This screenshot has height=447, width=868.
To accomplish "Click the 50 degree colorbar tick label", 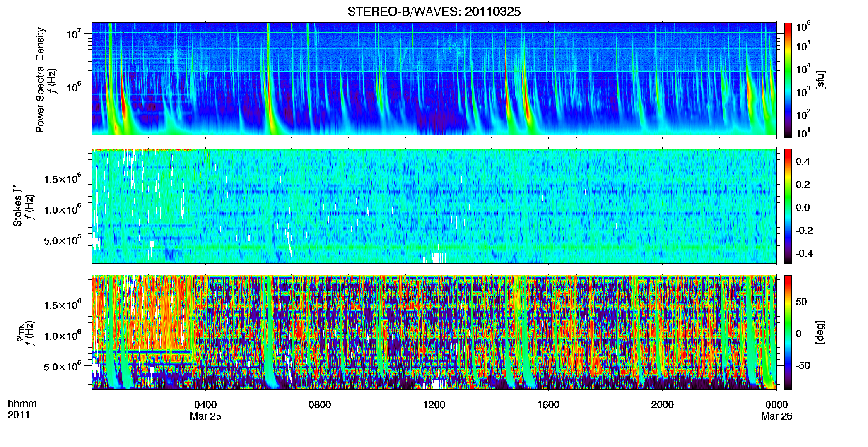I will click(x=801, y=302).
